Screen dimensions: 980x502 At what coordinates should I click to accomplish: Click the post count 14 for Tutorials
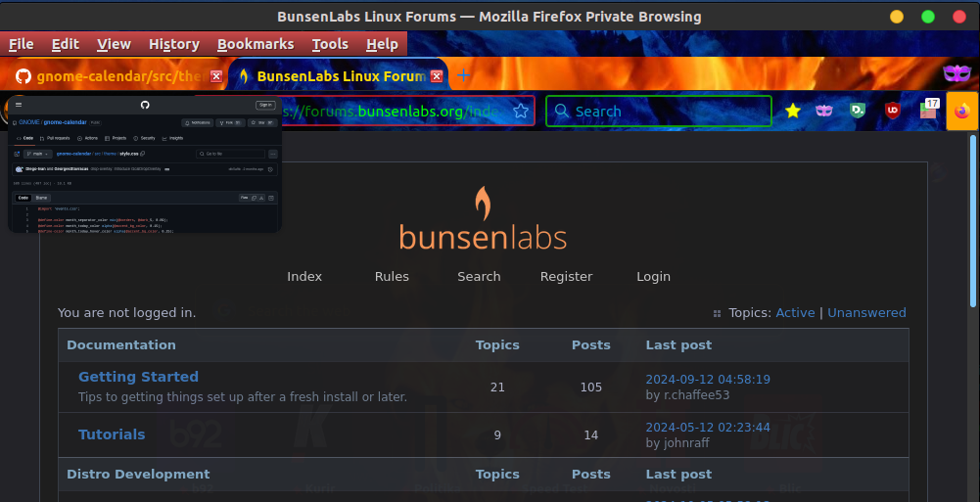tap(590, 435)
